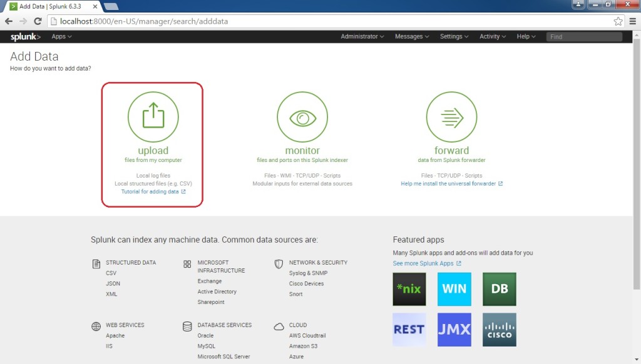
Task: Select the Forward data option icon
Action: (451, 116)
